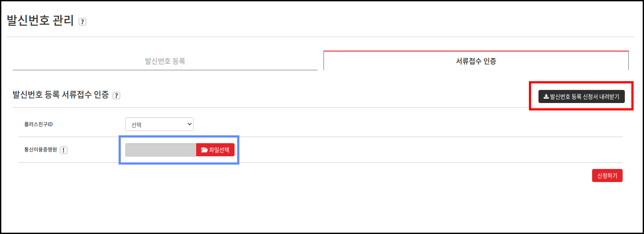Click the 통신이용증명원 field label
The width and height of the screenshot is (644, 234).
41,150
